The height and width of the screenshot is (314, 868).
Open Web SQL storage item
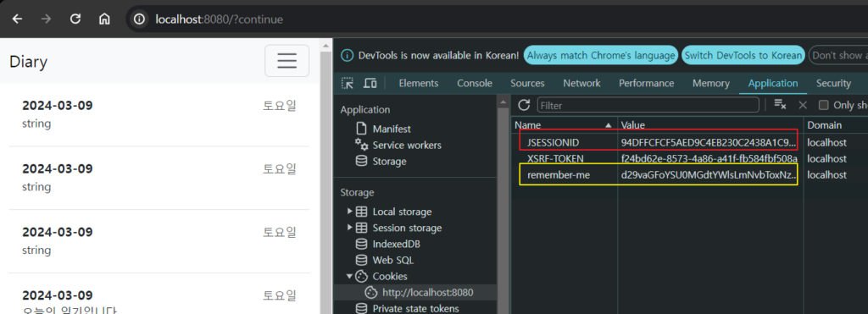[x=393, y=260]
